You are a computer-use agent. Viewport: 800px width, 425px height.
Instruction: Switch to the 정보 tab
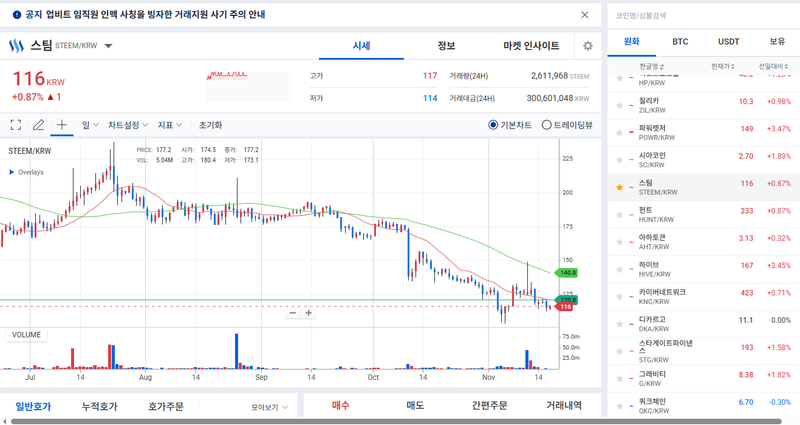[x=446, y=46]
